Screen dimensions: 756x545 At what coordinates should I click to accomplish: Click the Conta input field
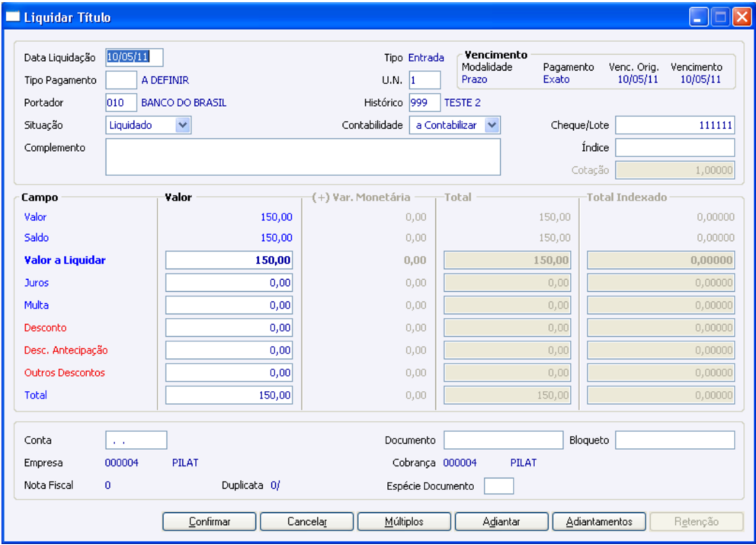click(136, 440)
